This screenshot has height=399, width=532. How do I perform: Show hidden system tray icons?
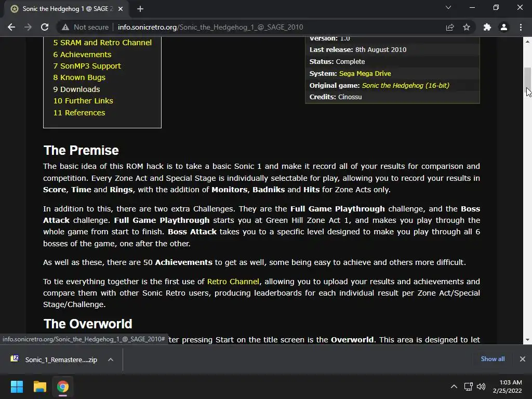(454, 387)
